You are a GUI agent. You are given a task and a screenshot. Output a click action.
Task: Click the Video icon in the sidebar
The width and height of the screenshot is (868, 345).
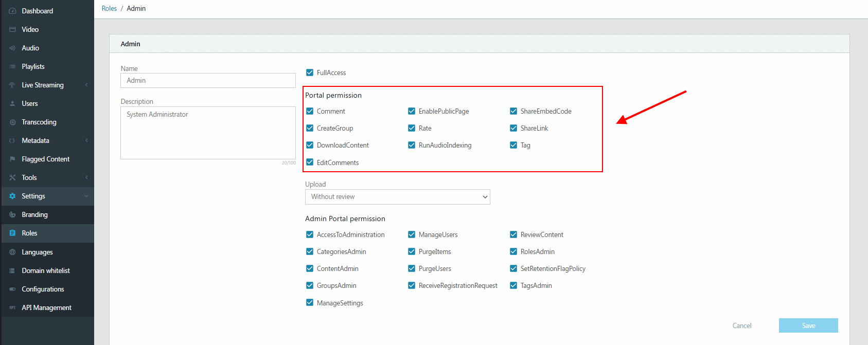point(12,29)
